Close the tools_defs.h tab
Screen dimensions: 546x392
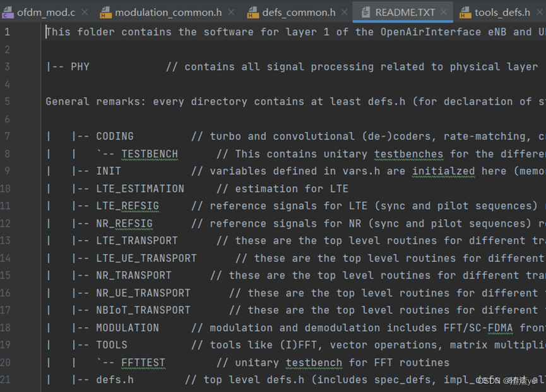coord(540,12)
